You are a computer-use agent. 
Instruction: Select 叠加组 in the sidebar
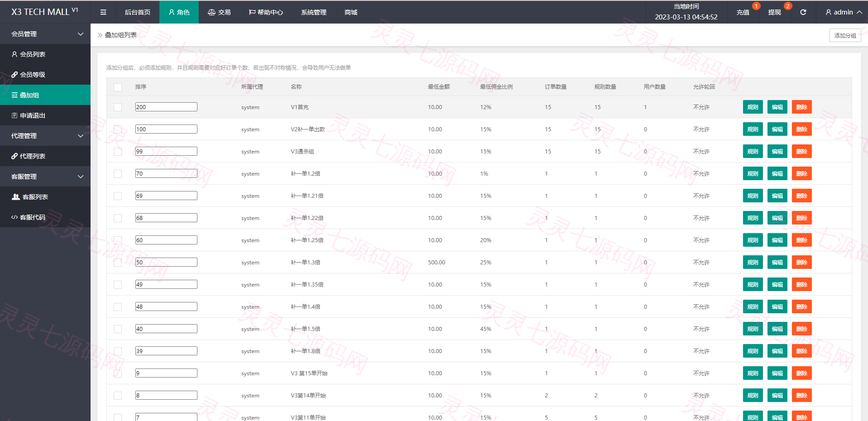pos(45,95)
